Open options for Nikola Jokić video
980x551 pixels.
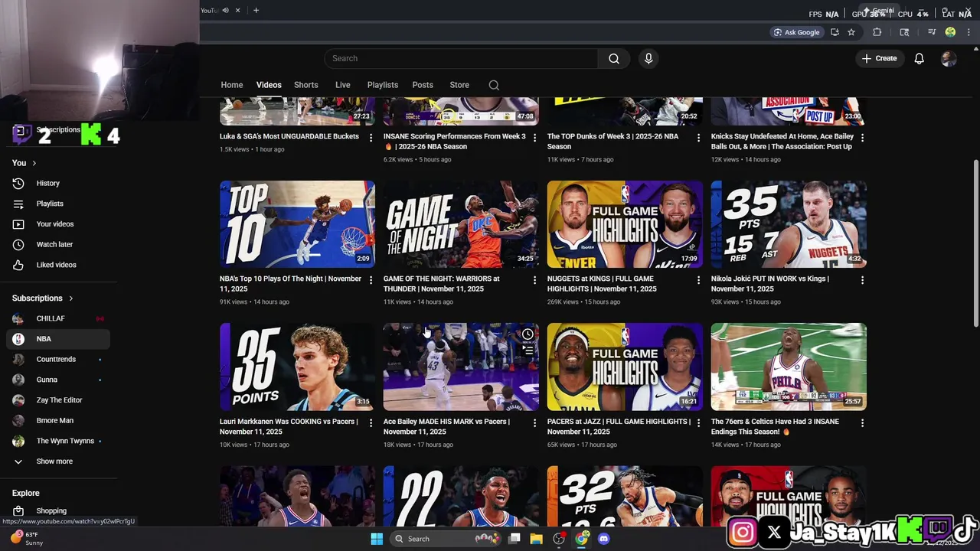862,280
